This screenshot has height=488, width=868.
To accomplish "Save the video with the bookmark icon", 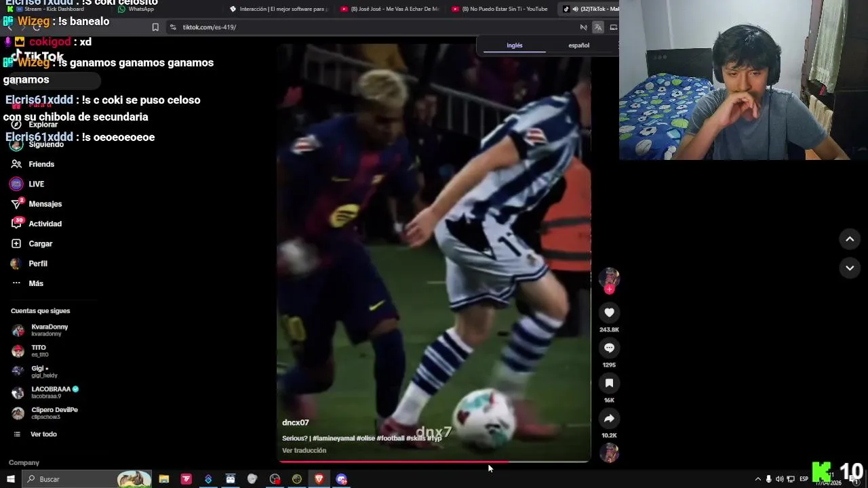I will pos(609,383).
